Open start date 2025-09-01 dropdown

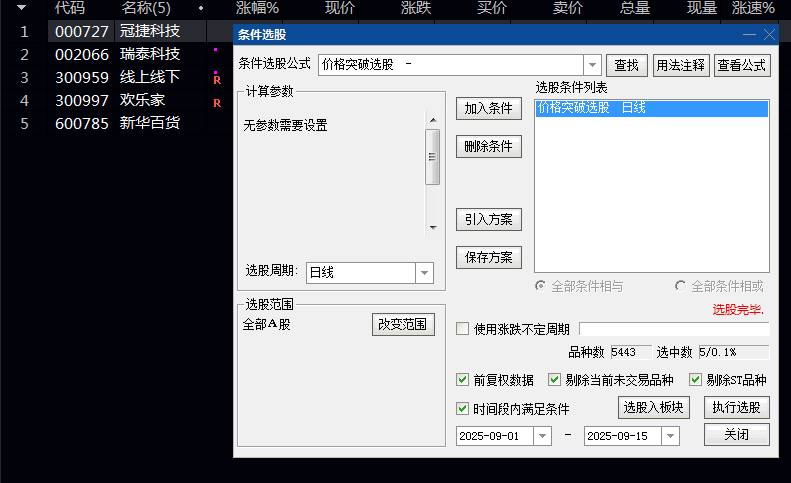point(542,436)
